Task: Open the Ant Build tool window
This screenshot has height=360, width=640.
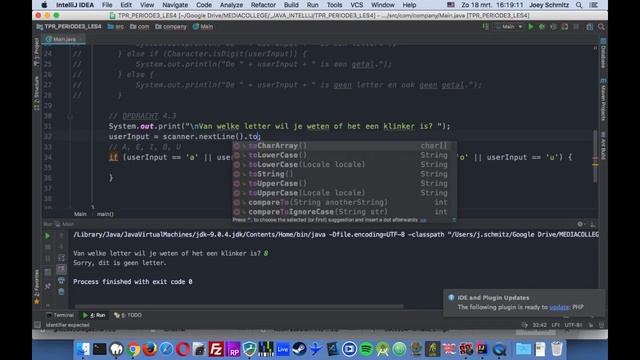Action: [x=603, y=146]
